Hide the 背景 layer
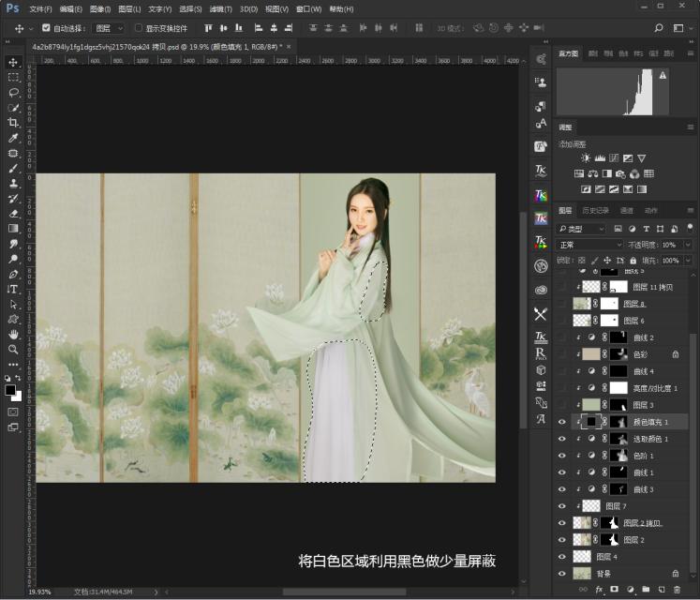This screenshot has width=700, height=600. (562, 573)
